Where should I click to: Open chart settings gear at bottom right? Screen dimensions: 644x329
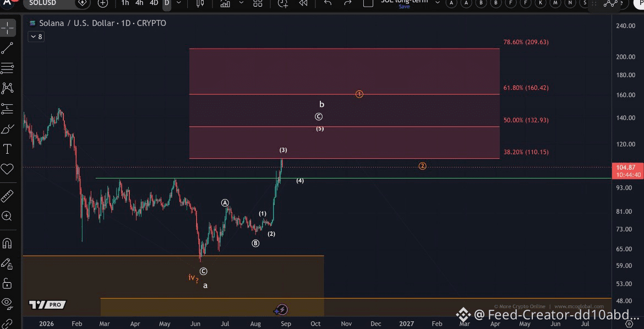click(629, 324)
